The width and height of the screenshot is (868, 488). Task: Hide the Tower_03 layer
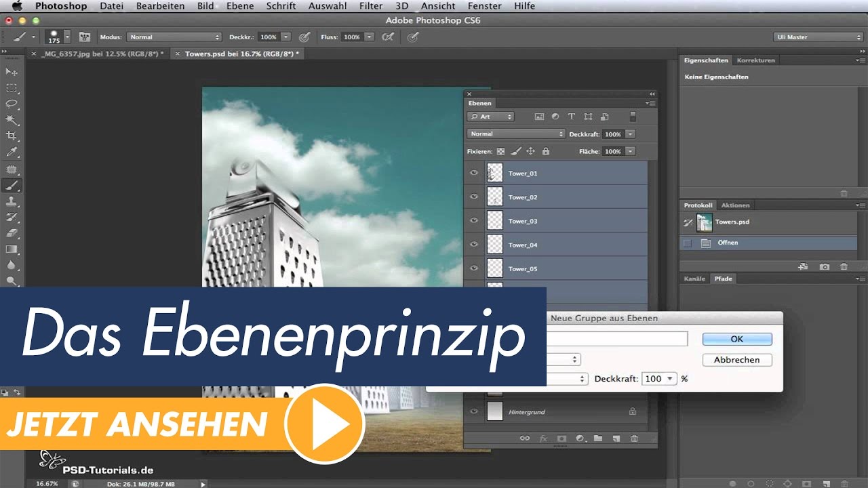pos(474,221)
